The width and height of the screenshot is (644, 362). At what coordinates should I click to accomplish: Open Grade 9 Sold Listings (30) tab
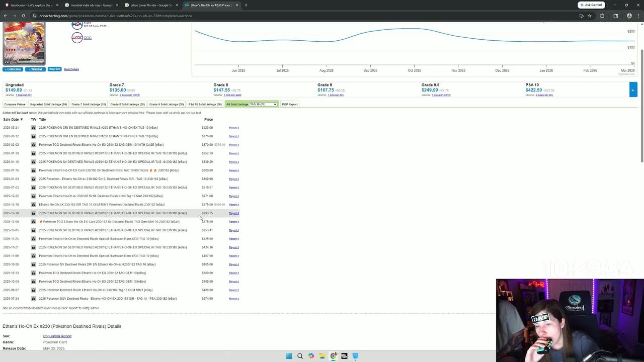pos(167,104)
